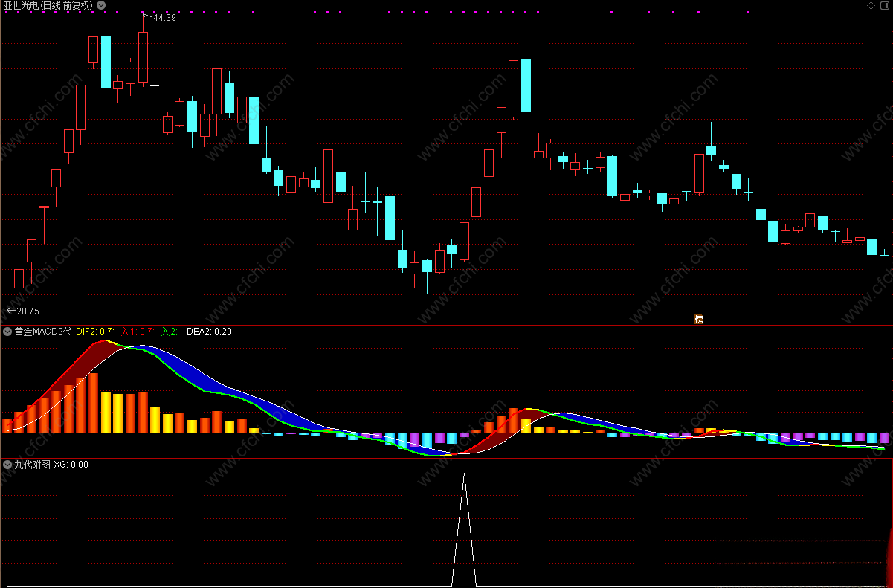The height and width of the screenshot is (588, 893).
Task: Select the white XG signal spike
Action: click(x=464, y=529)
